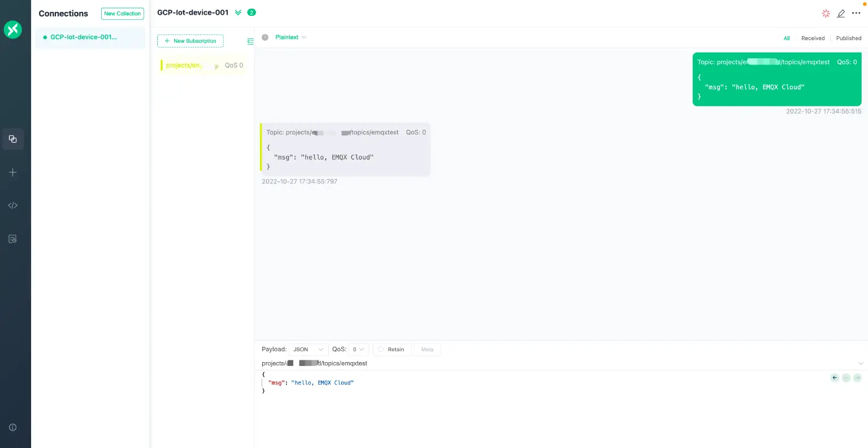This screenshot has width=868, height=448.
Task: Click the MQTTX logo icon
Action: point(12,29)
